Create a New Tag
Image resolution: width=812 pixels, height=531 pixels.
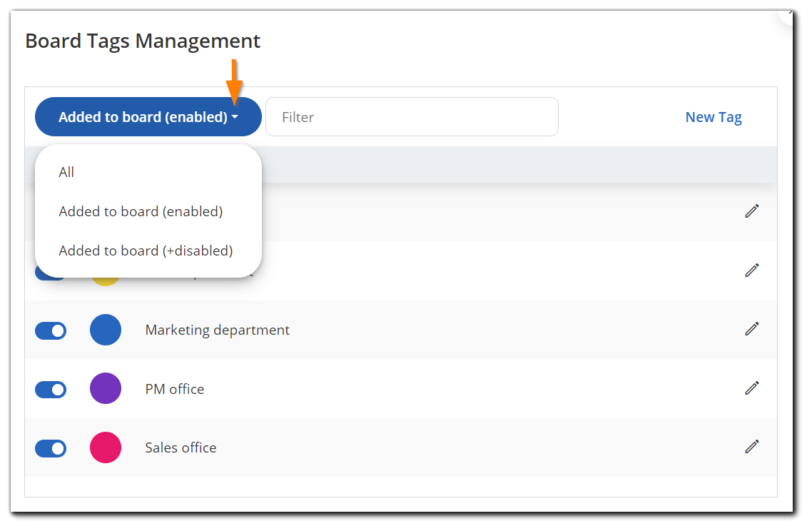[713, 117]
